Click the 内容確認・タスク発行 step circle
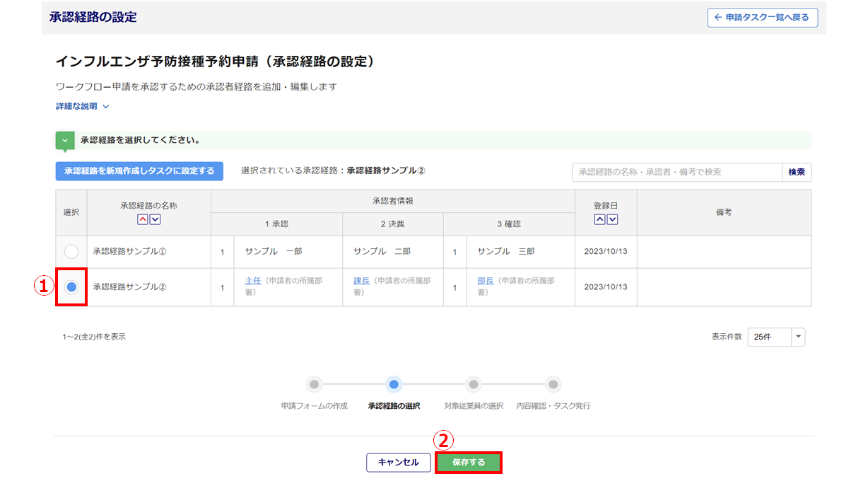The height and width of the screenshot is (481, 868). pyautogui.click(x=553, y=384)
